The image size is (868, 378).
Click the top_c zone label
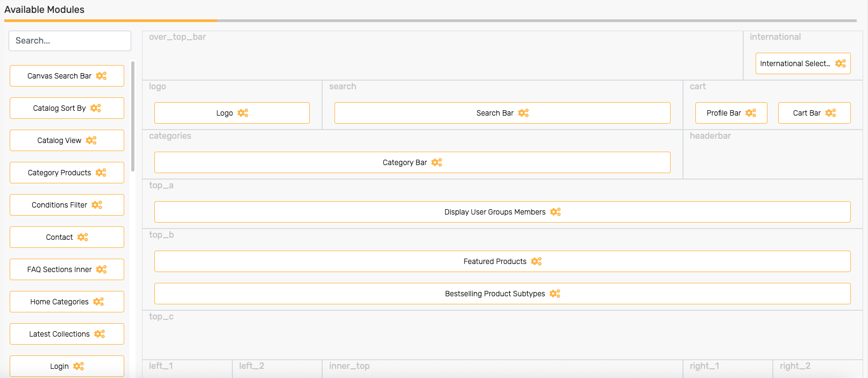point(161,317)
